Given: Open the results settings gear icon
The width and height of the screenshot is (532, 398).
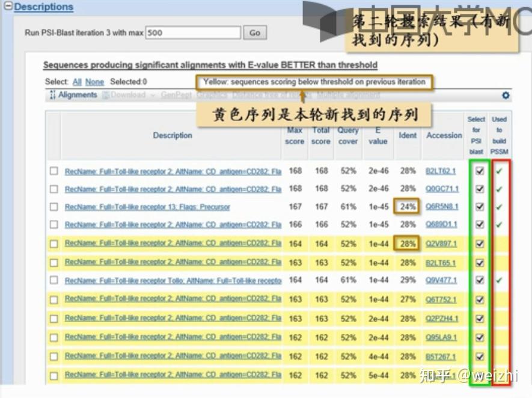Looking at the screenshot, I should 505,95.
